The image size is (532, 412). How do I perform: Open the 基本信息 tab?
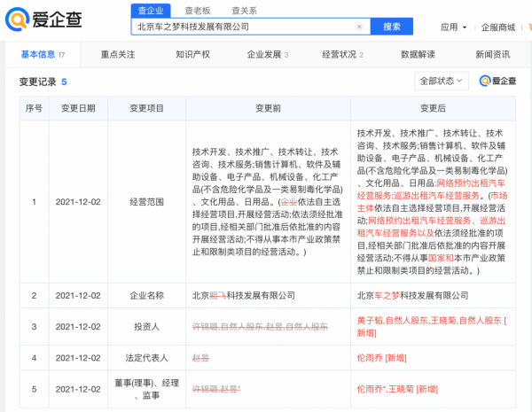pos(42,54)
